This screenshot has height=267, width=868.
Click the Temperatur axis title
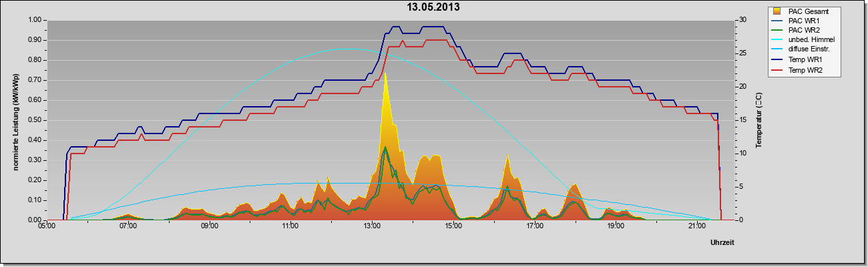point(758,120)
